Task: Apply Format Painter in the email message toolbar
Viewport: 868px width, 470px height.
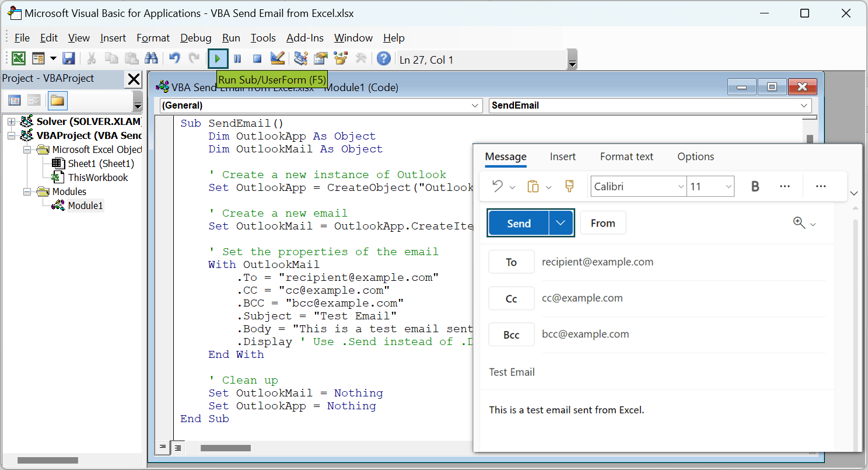Action: (569, 186)
